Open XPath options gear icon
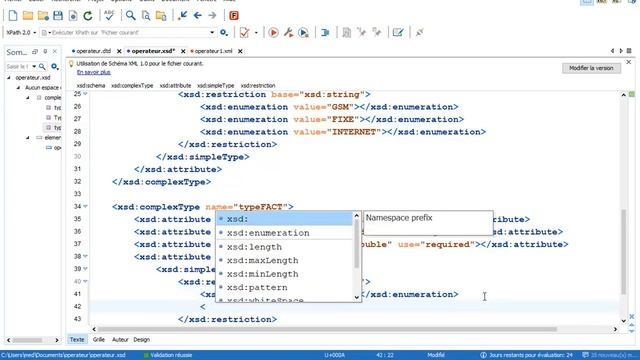640x360 pixels. point(224,33)
